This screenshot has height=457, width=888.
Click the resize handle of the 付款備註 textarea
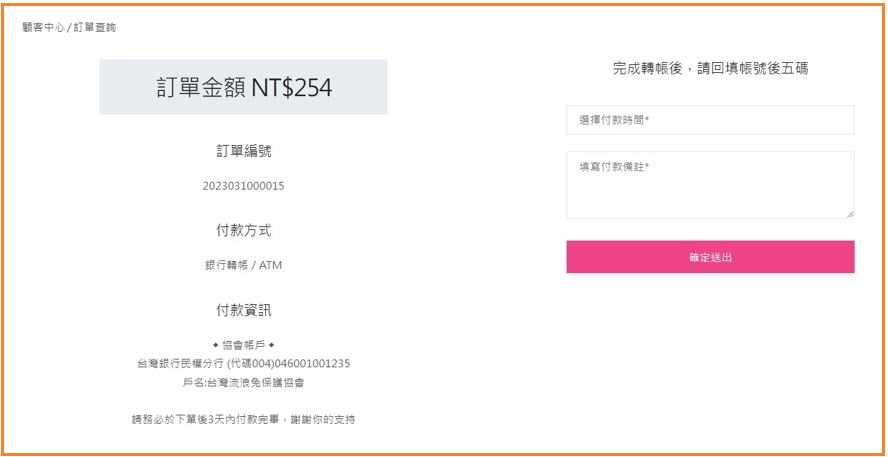850,214
